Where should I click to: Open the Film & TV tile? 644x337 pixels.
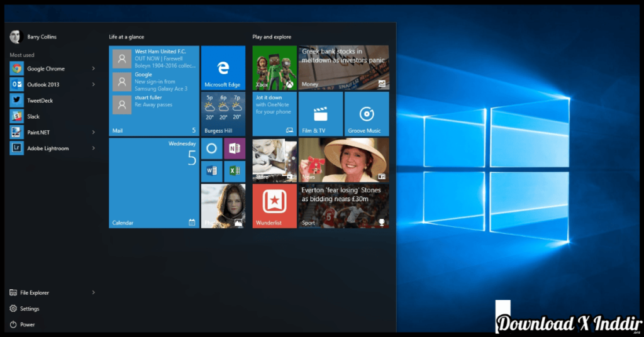pyautogui.click(x=320, y=114)
